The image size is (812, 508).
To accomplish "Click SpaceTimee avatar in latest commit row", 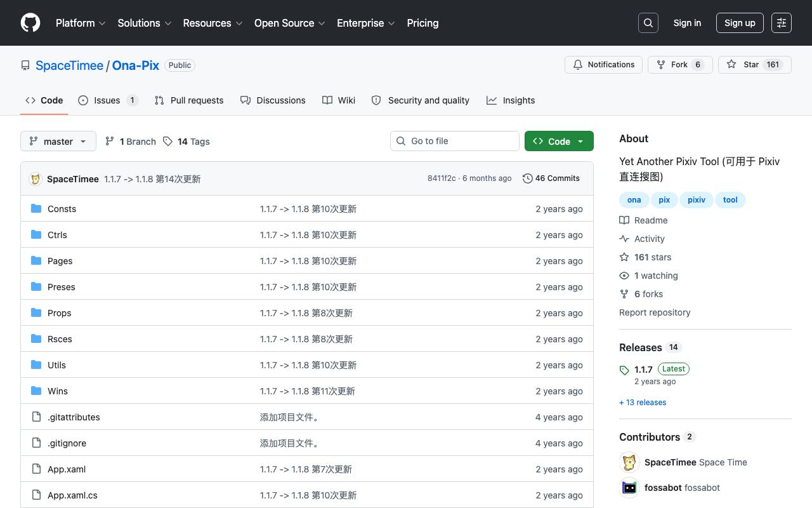I will tap(36, 179).
